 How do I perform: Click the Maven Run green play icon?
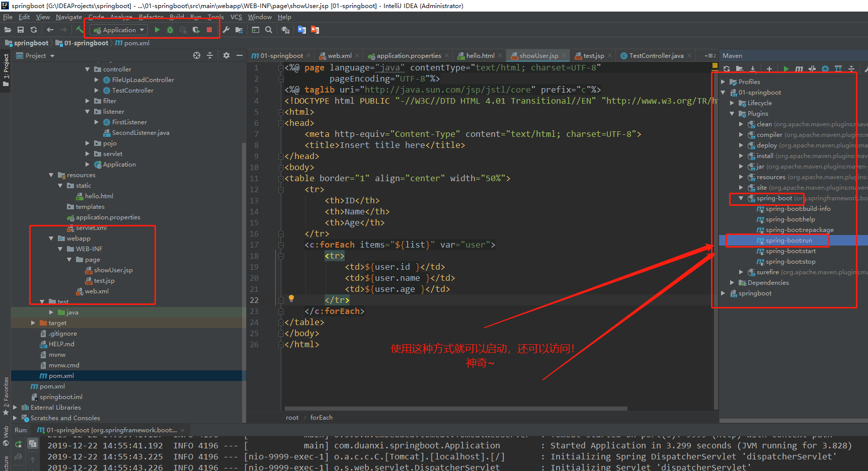(x=786, y=69)
